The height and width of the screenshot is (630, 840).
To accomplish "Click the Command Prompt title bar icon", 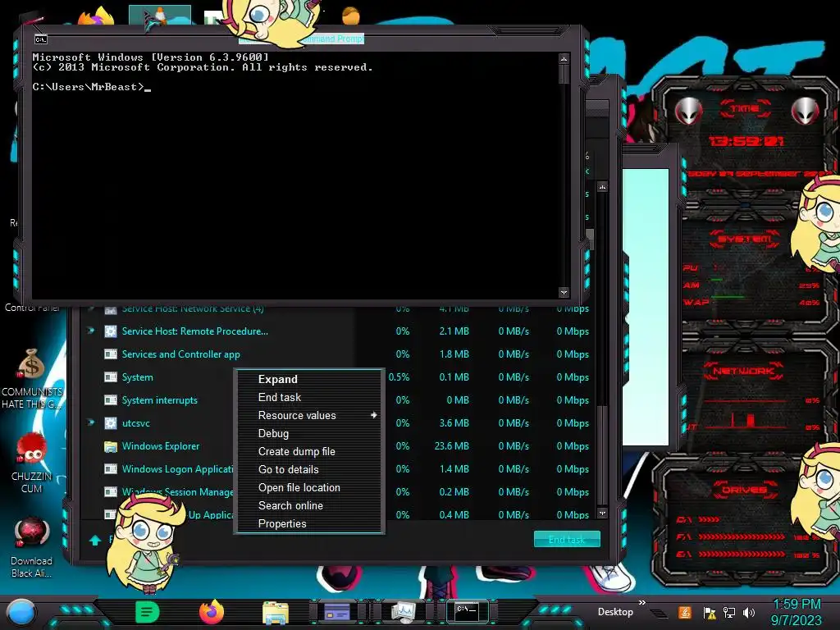I will coord(41,39).
